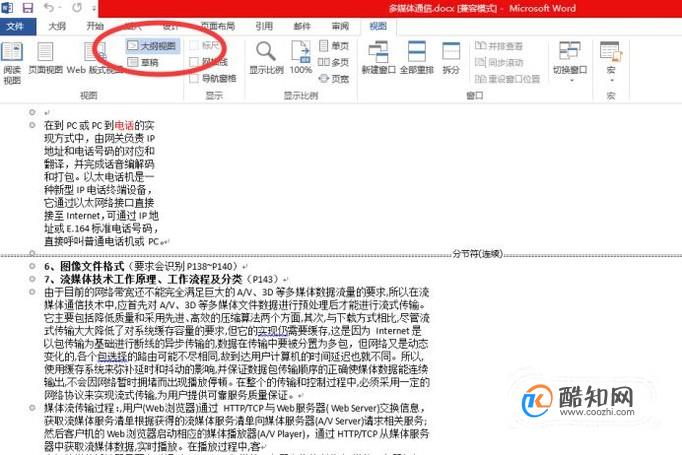Click outline bullet beside '7、流媒体技术工作原理'
682x455 pixels.
point(32,279)
